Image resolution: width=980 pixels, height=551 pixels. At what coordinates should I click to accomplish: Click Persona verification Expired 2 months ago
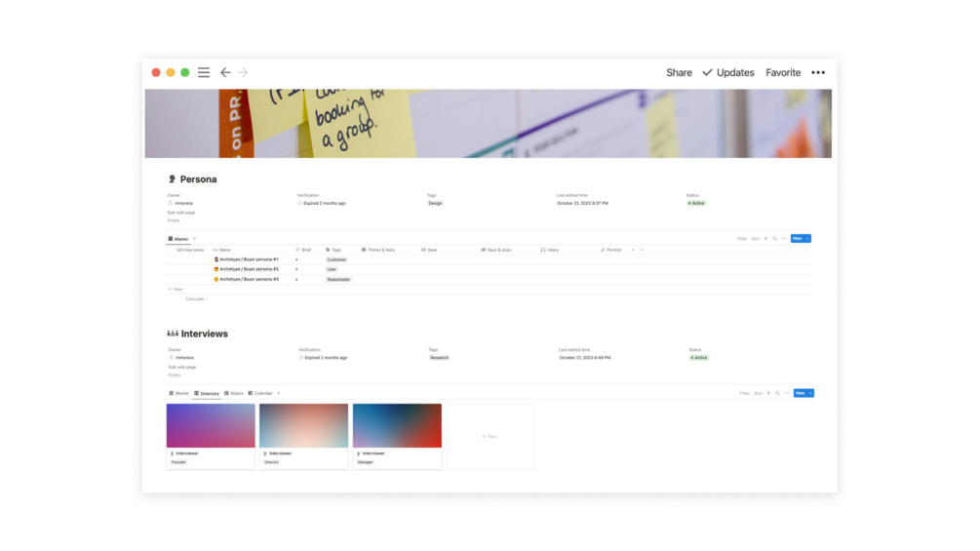point(321,203)
